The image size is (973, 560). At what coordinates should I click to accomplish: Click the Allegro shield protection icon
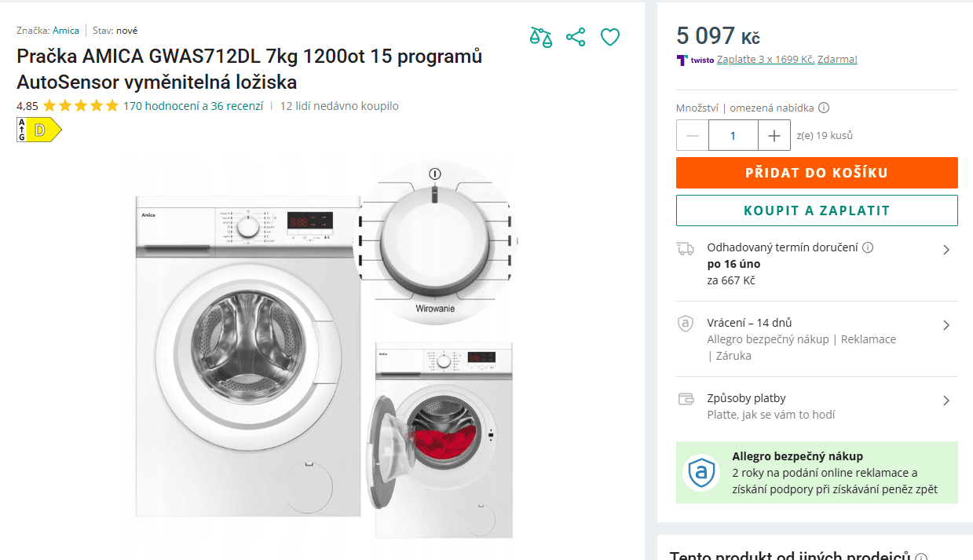pos(701,472)
